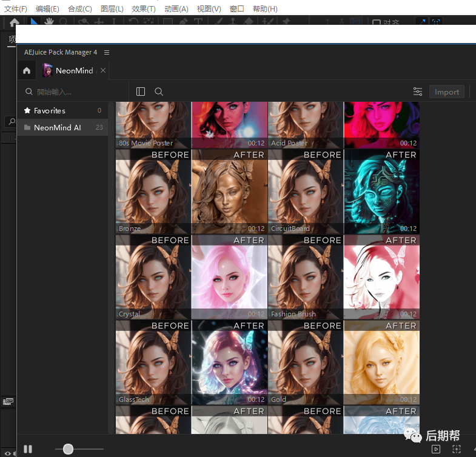Open the filter settings sliders icon

[x=418, y=92]
